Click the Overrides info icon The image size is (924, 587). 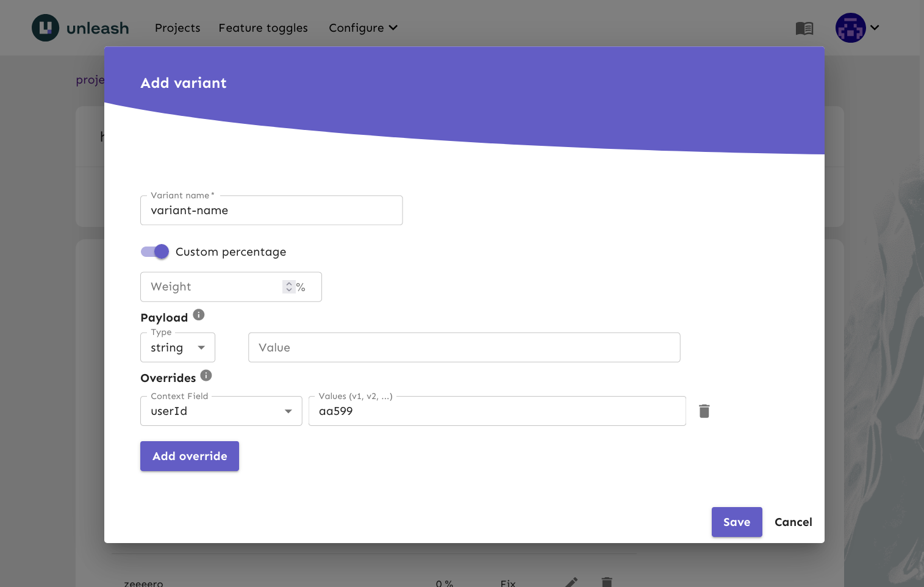pos(206,375)
